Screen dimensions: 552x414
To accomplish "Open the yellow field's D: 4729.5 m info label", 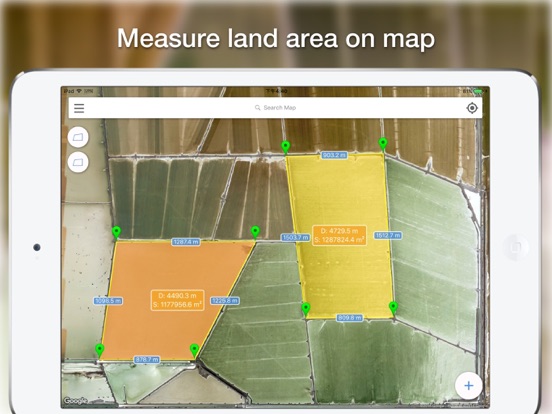I will 339,236.
